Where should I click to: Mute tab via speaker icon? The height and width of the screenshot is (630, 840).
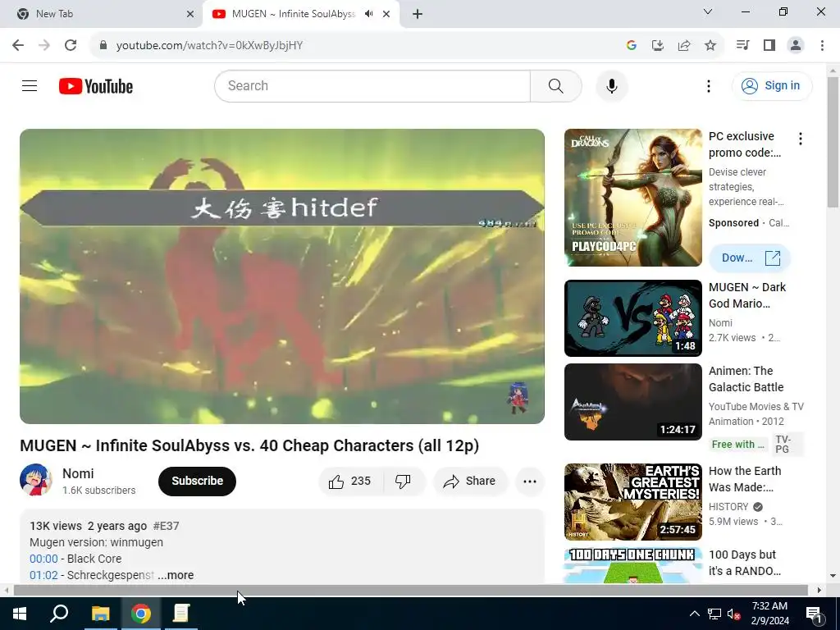click(x=368, y=14)
